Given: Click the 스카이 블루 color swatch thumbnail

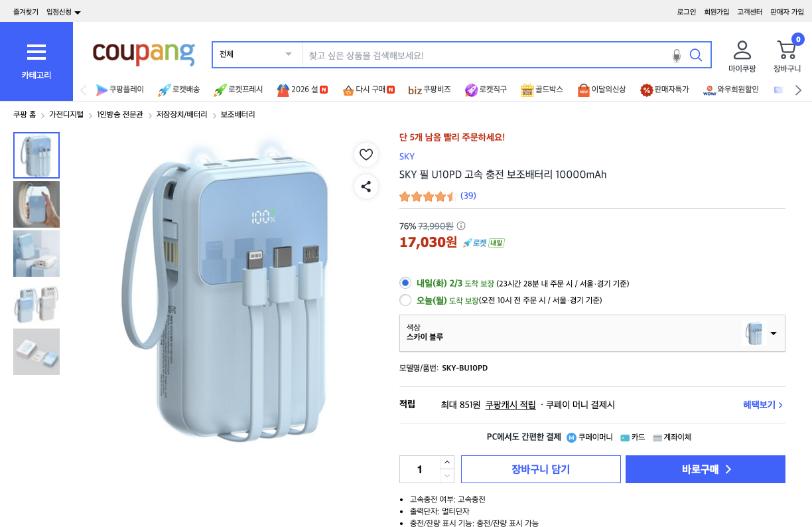Looking at the screenshot, I should [x=754, y=333].
